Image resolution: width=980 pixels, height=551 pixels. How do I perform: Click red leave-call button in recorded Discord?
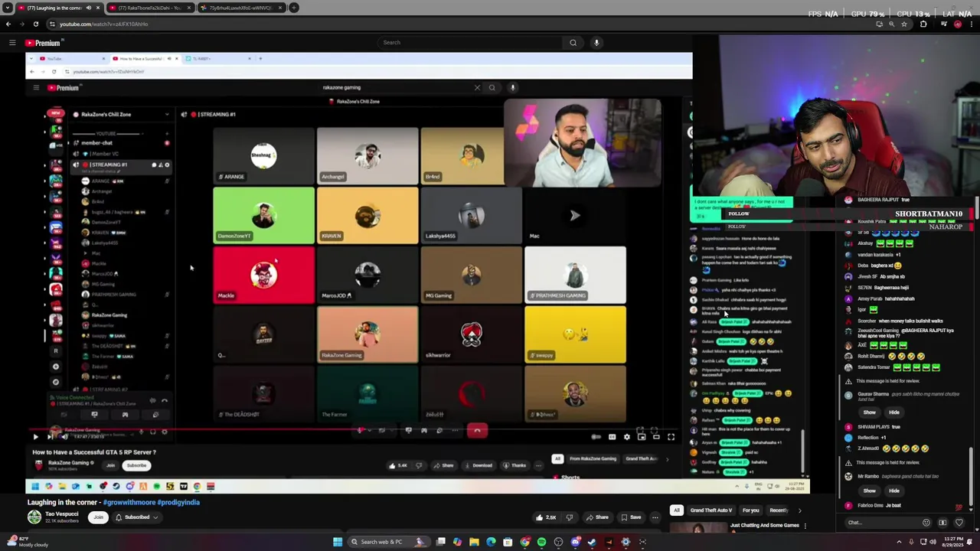[477, 431]
